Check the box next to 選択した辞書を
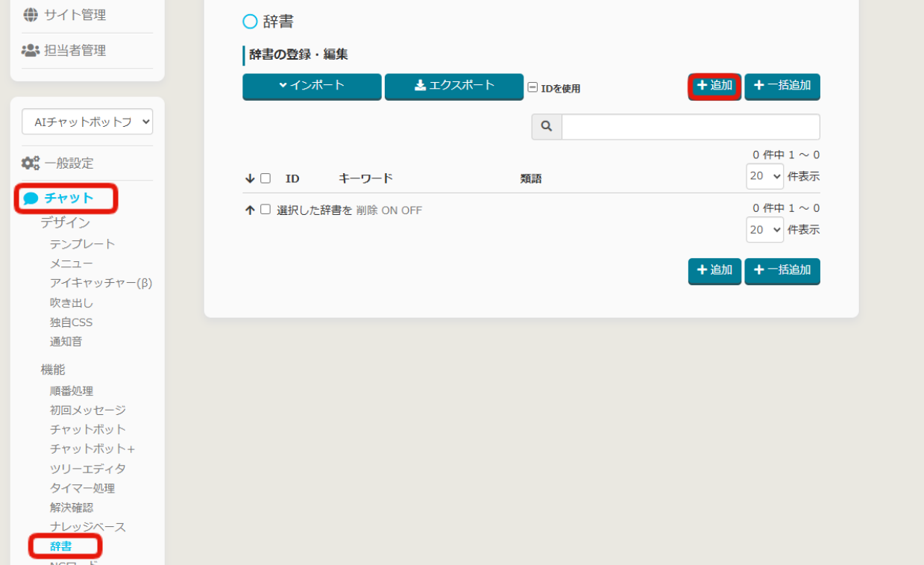Image resolution: width=924 pixels, height=565 pixels. click(265, 210)
